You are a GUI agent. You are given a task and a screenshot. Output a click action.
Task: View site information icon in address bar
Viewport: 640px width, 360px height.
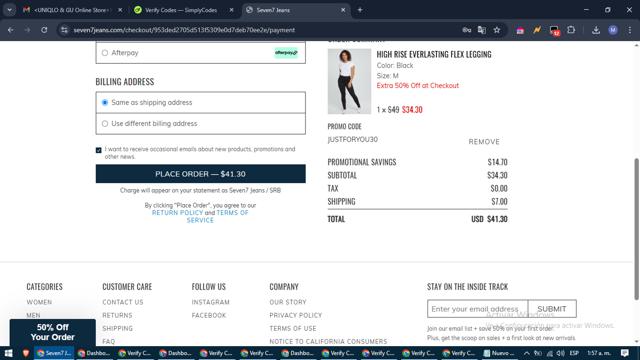click(64, 30)
